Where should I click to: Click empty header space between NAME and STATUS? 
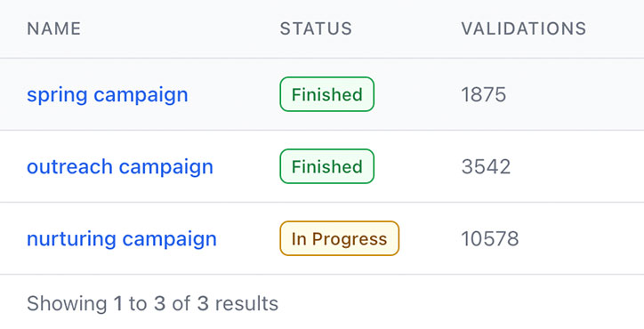point(180,28)
